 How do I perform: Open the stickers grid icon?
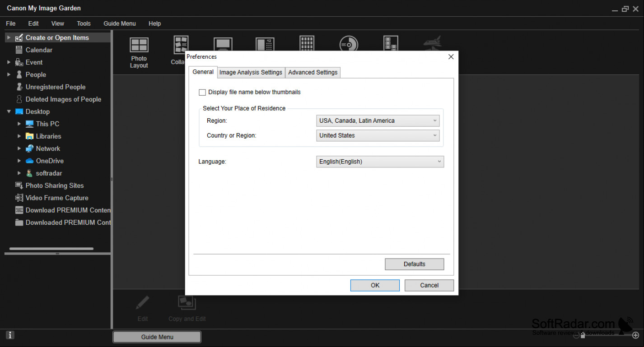pos(307,43)
